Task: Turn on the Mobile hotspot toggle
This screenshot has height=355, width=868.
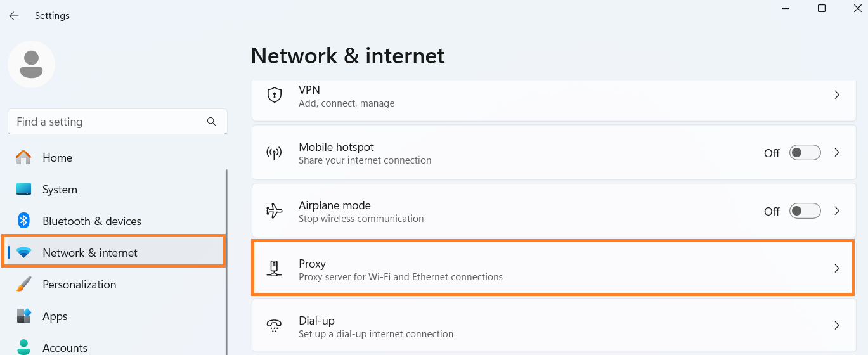Action: coord(805,153)
